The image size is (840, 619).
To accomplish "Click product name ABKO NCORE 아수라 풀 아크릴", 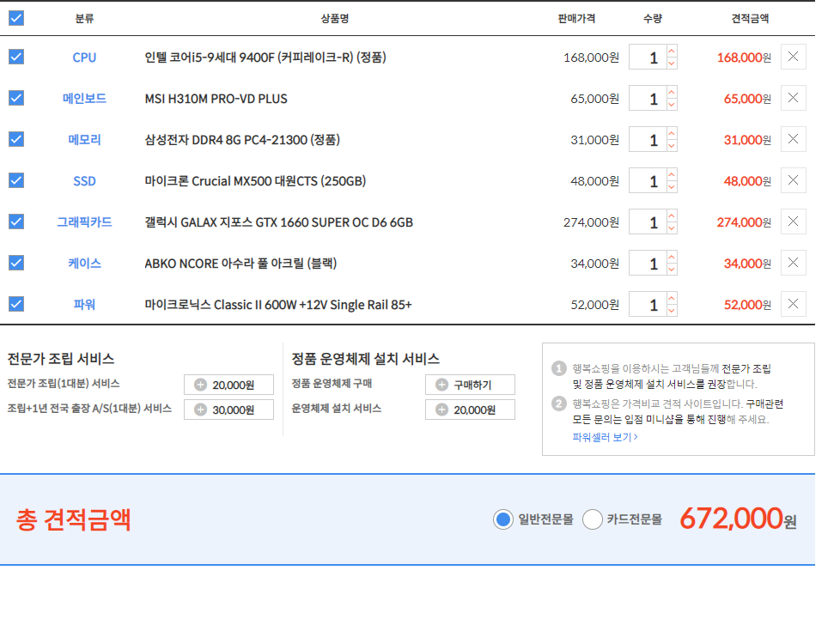I will pos(240,264).
